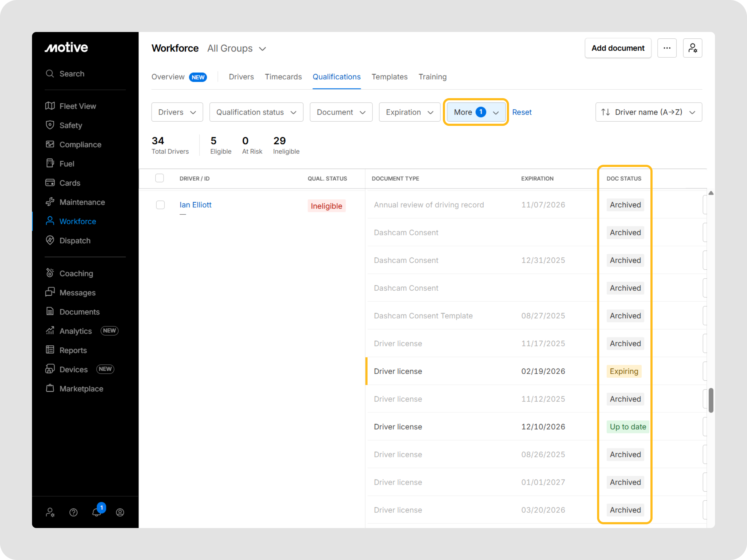Open the Fuel pump icon item
Screen dimensions: 747x560
coord(50,163)
